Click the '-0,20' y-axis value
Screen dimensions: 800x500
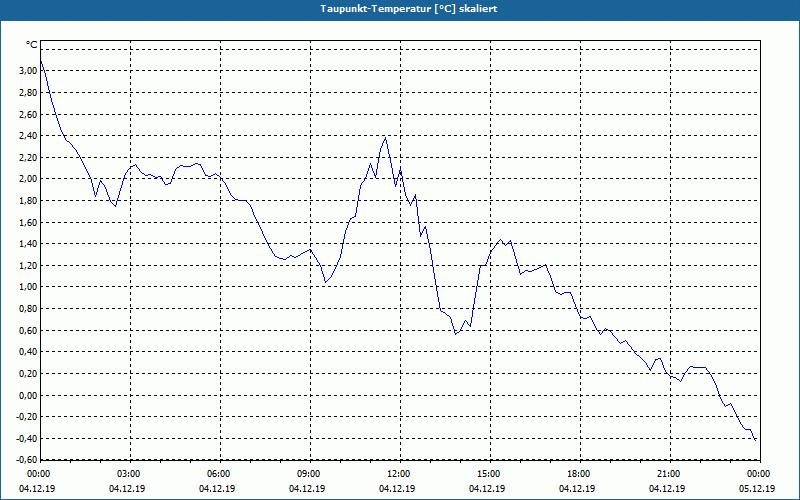(27, 417)
